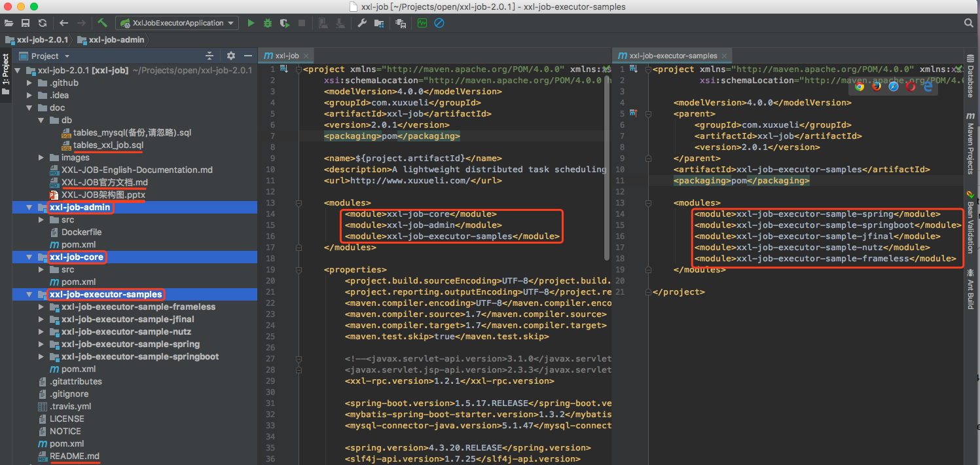Select xxl-job-executor-sample-nutz module

[x=126, y=331]
